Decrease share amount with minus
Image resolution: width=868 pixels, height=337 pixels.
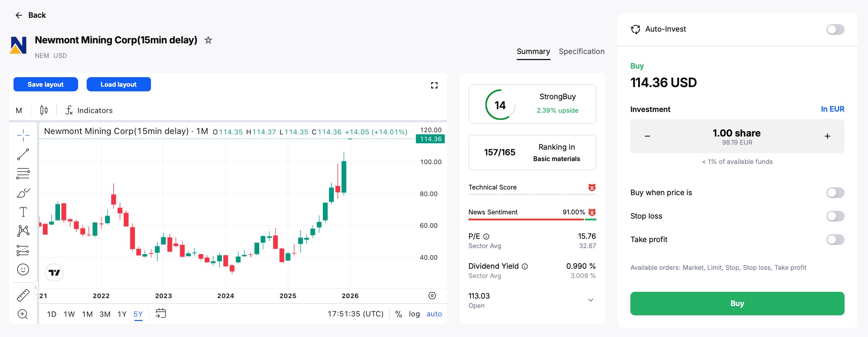pos(647,136)
